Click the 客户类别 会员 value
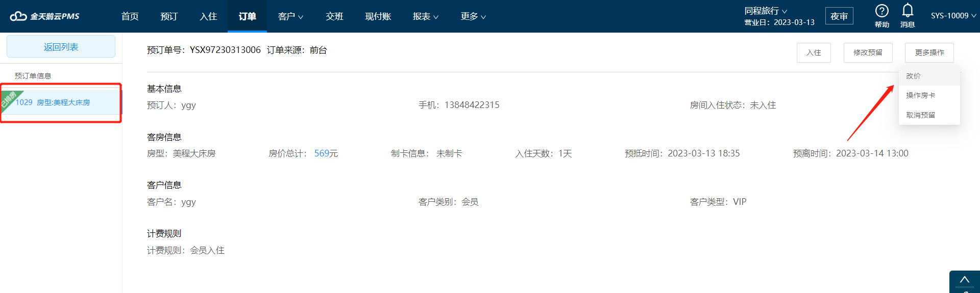Image resolution: width=980 pixels, height=293 pixels. click(x=470, y=202)
